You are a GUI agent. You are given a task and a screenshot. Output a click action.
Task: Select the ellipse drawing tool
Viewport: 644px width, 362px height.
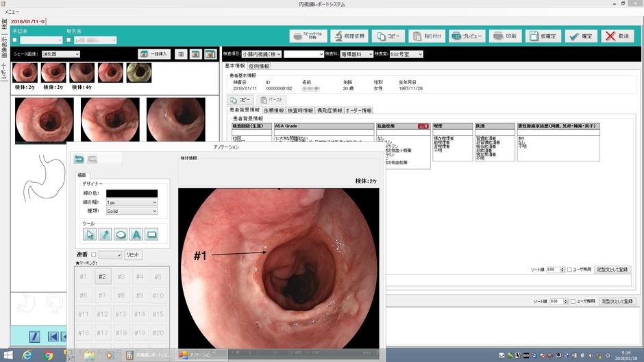pyautogui.click(x=121, y=234)
